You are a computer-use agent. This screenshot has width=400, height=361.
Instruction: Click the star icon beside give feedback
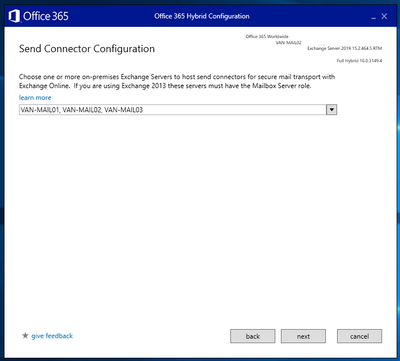(25, 335)
